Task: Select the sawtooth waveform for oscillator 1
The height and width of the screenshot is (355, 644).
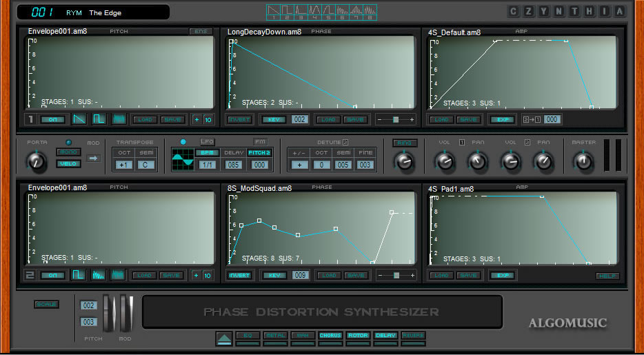Action: pyautogui.click(x=80, y=119)
